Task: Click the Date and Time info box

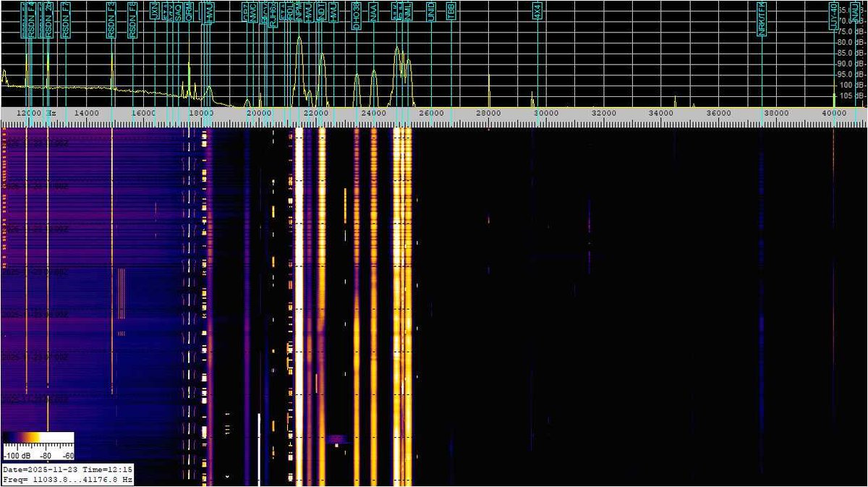Action: tap(67, 468)
